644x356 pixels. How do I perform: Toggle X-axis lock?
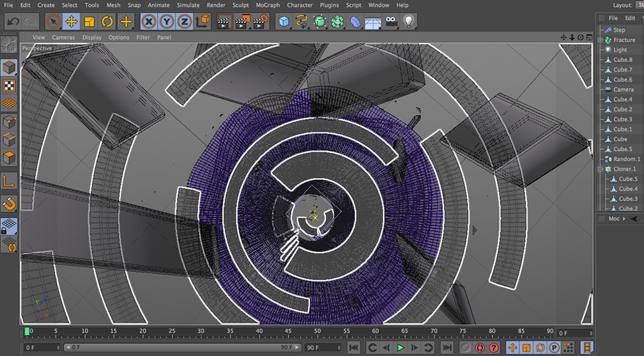[x=149, y=21]
